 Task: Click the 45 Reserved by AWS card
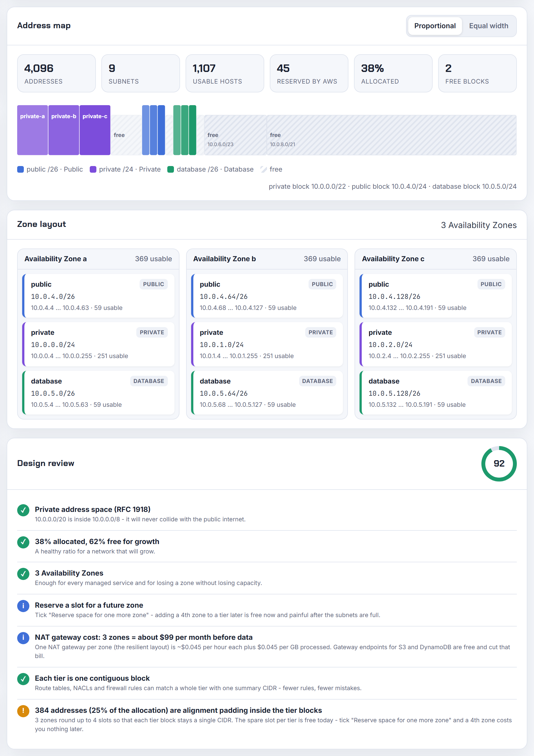(309, 73)
